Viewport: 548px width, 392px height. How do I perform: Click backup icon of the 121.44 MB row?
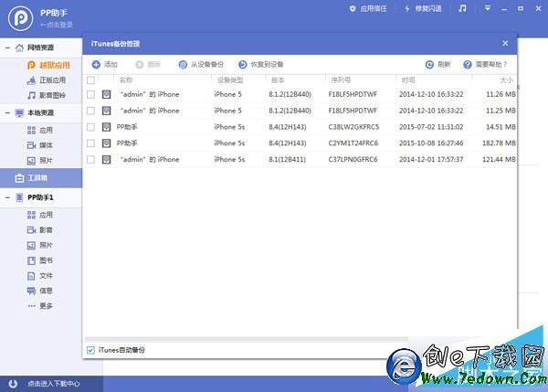coord(106,160)
